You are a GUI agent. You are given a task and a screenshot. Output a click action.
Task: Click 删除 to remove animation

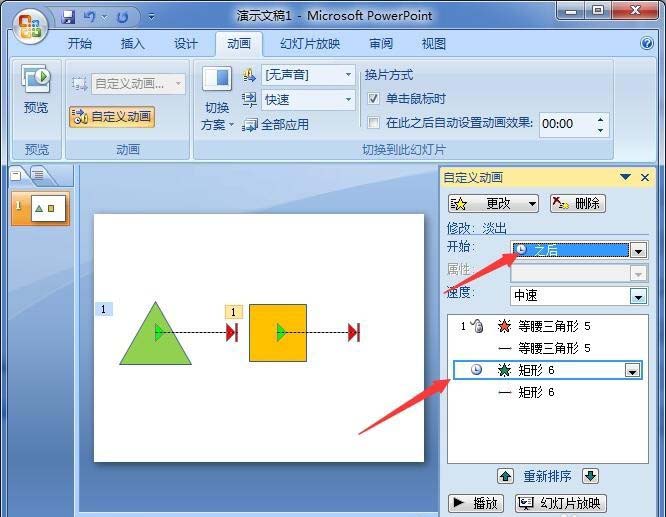click(x=578, y=203)
